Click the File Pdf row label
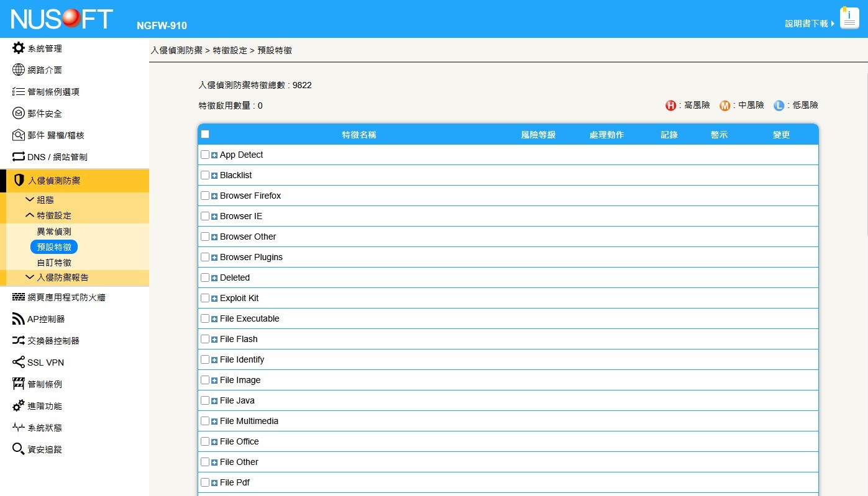The image size is (868, 496). coord(235,482)
